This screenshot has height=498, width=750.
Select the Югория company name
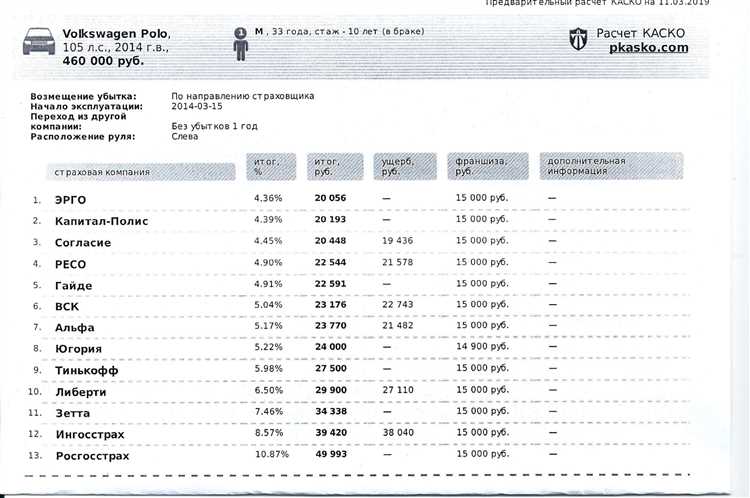(x=78, y=349)
